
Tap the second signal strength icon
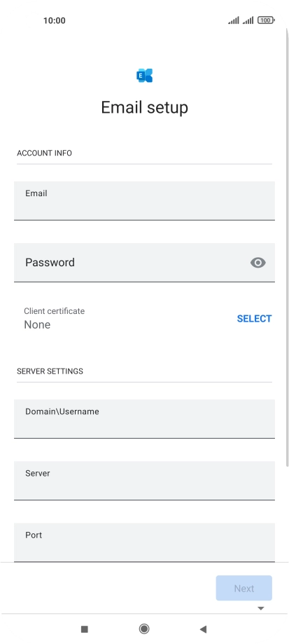248,20
